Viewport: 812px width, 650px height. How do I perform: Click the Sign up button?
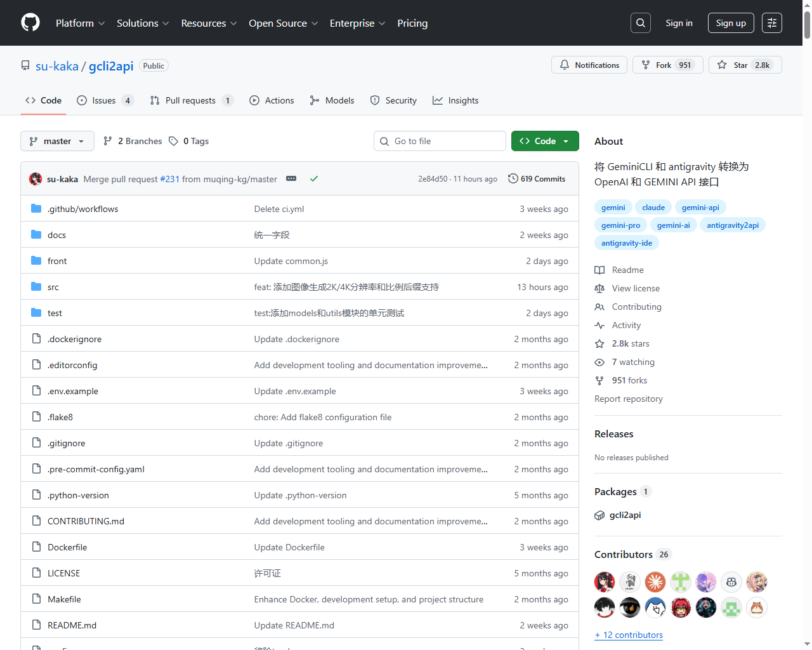730,22
